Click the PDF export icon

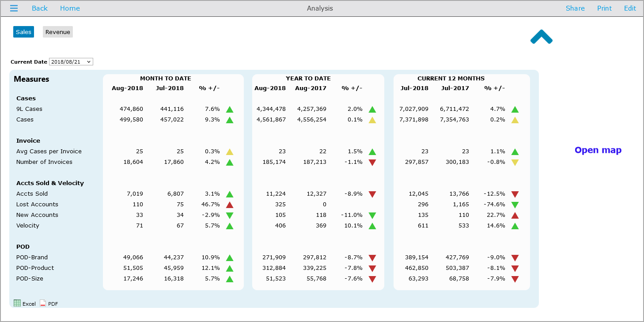(x=43, y=303)
